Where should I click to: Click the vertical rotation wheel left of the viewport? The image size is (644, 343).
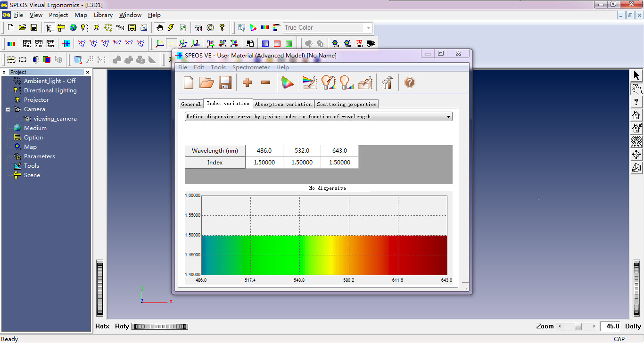(x=99, y=289)
